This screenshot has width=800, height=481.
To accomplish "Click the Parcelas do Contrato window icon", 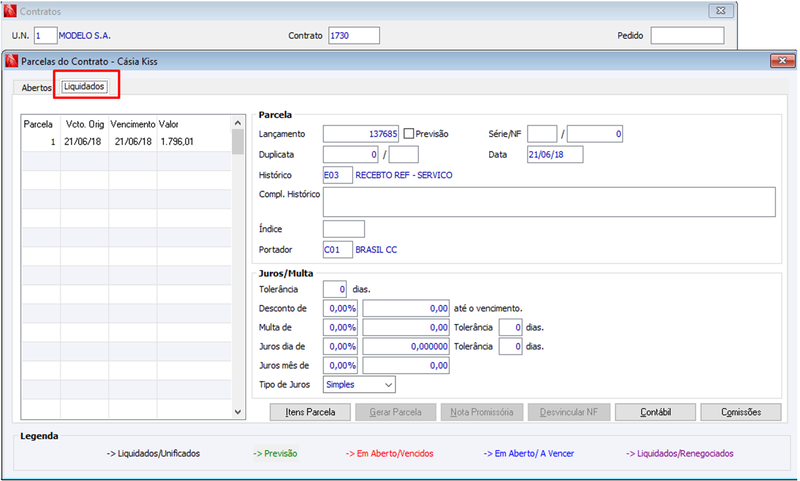I will point(11,61).
